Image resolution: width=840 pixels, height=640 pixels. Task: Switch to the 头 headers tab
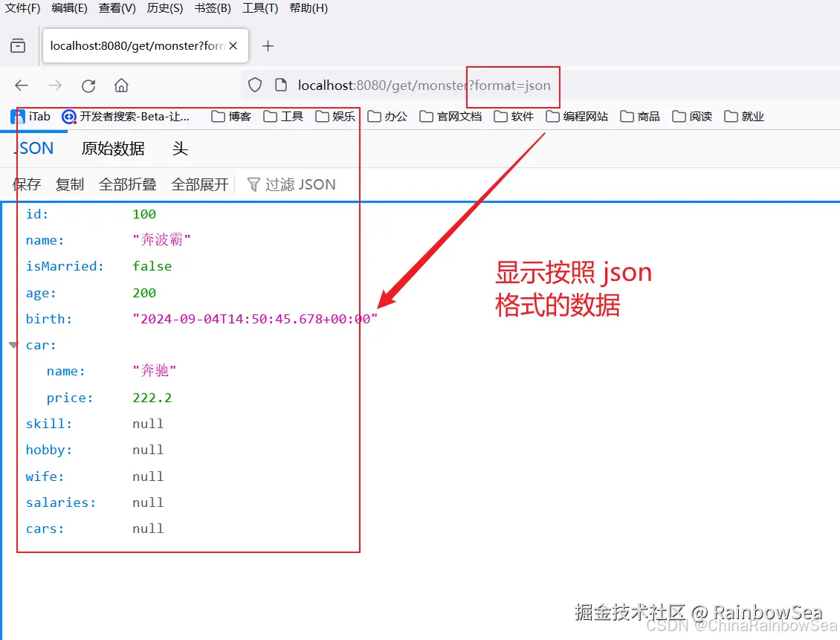pyautogui.click(x=180, y=149)
